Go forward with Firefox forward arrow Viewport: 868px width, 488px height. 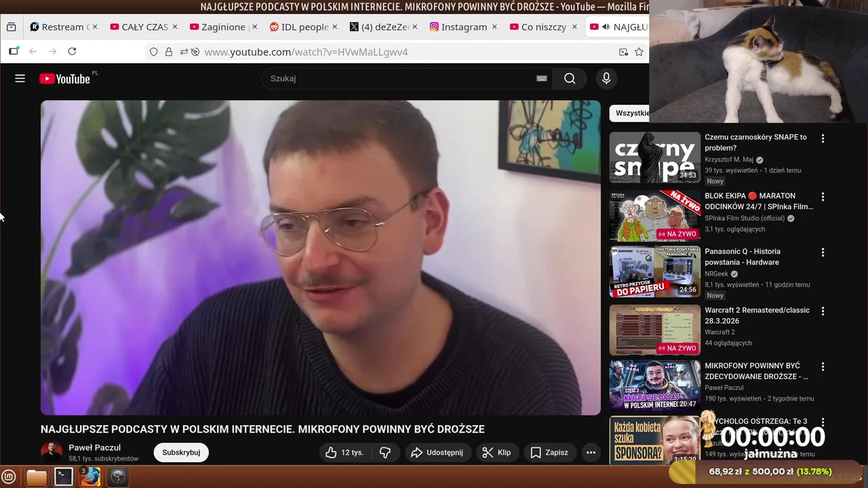[52, 52]
